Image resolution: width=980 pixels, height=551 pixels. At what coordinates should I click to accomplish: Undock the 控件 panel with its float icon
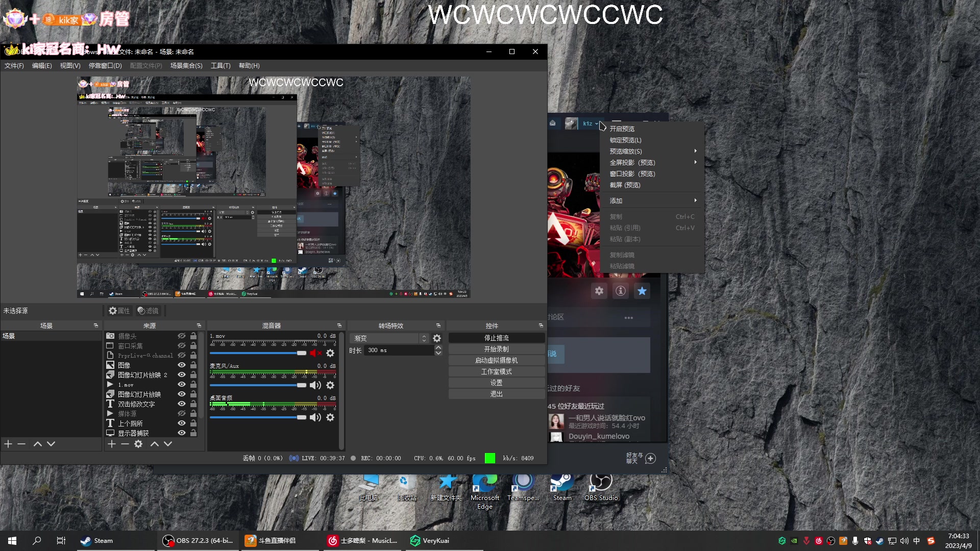(541, 325)
